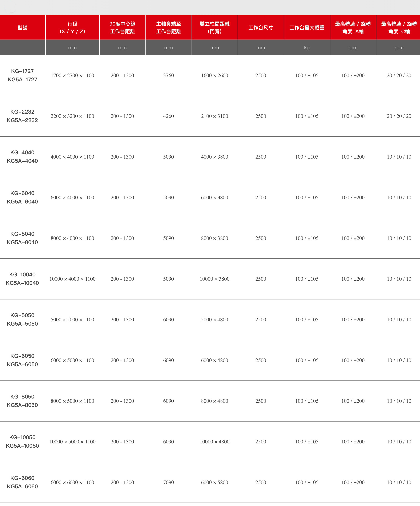Select the 雙立柱間距離 (門寬) header
This screenshot has width=420, height=506.
pos(215,28)
